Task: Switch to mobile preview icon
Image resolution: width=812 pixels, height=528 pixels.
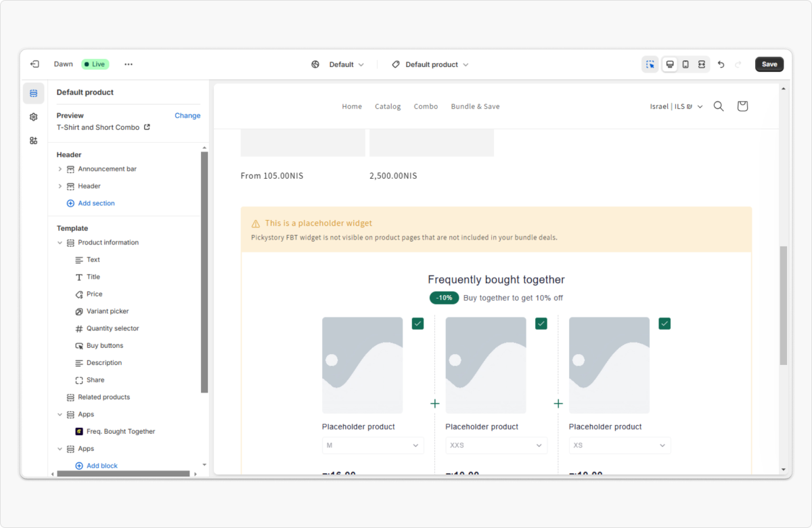Action: click(x=685, y=64)
